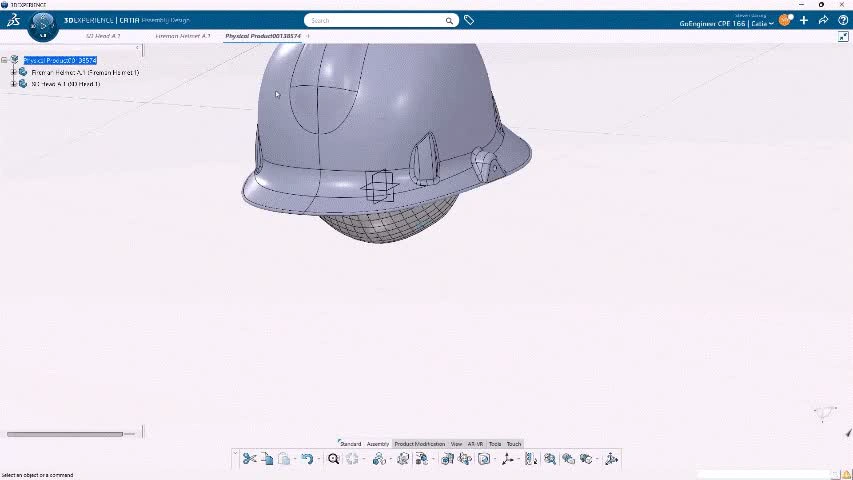The image size is (853, 480).
Task: Click the grayed Update icon
Action: pyautogui.click(x=352, y=459)
